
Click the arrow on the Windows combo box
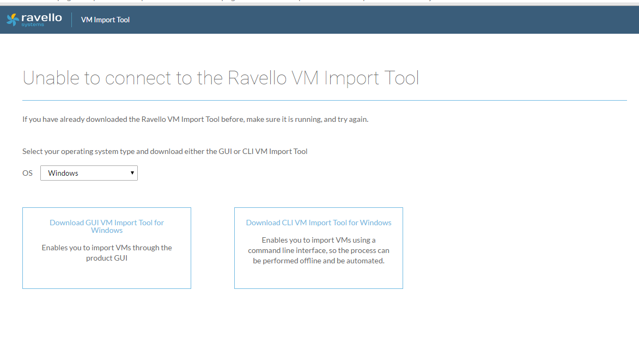click(x=132, y=173)
